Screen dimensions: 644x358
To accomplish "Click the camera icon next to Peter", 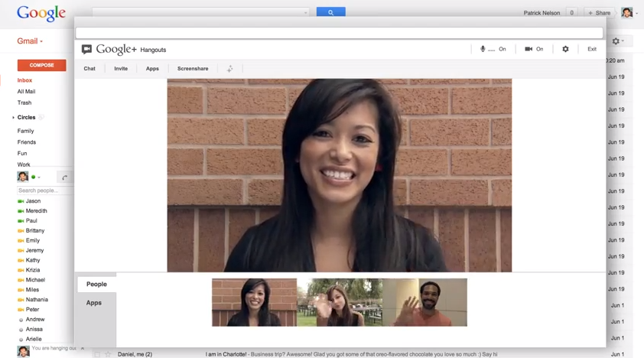I will [21, 310].
